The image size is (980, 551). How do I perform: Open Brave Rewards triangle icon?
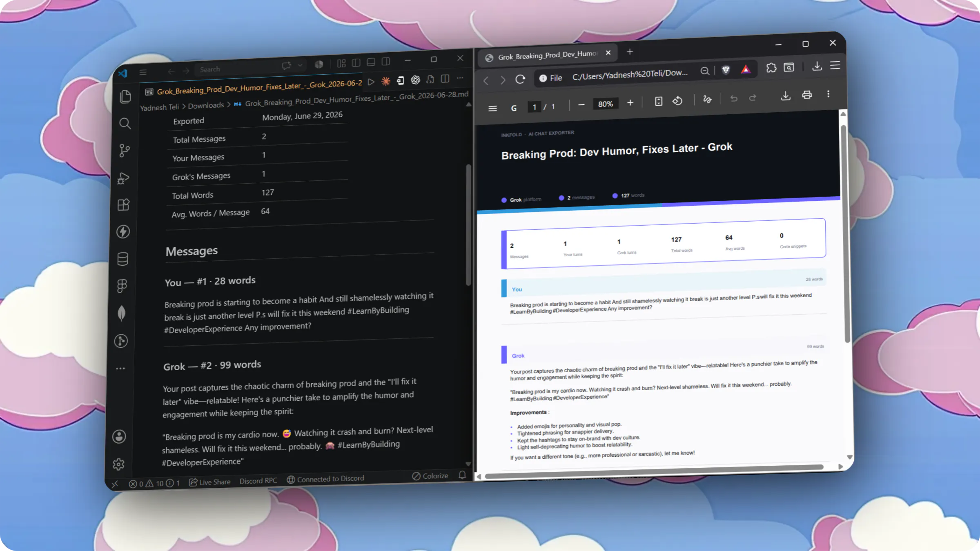[746, 69]
